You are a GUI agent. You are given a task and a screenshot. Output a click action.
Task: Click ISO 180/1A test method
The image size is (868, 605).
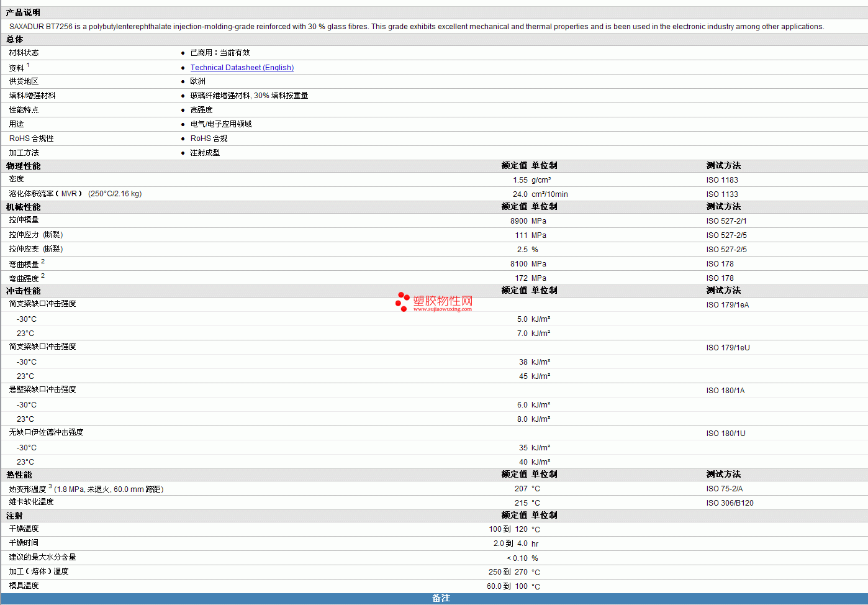pos(725,391)
